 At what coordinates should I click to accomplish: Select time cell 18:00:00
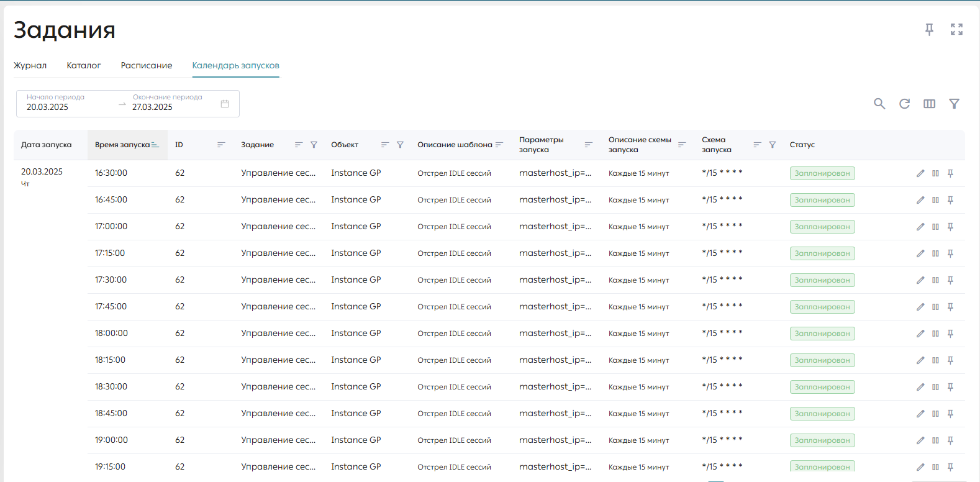click(x=111, y=333)
